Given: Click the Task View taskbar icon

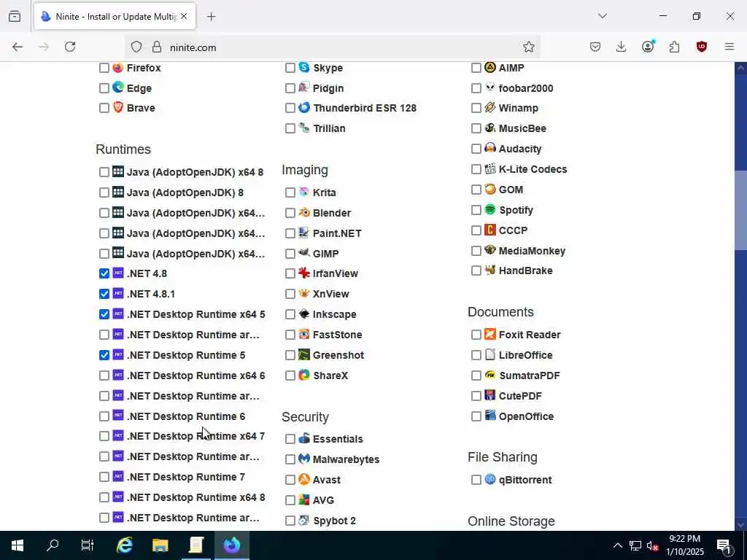Looking at the screenshot, I should [88, 545].
